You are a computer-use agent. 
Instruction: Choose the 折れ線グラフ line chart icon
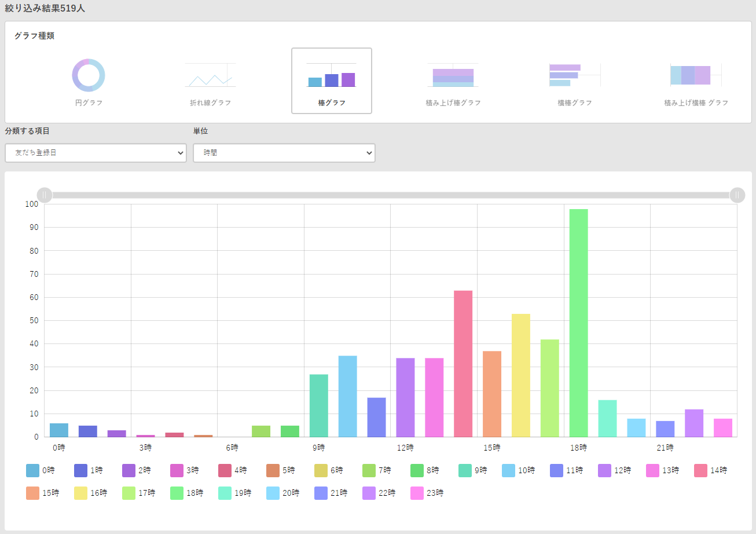(210, 75)
